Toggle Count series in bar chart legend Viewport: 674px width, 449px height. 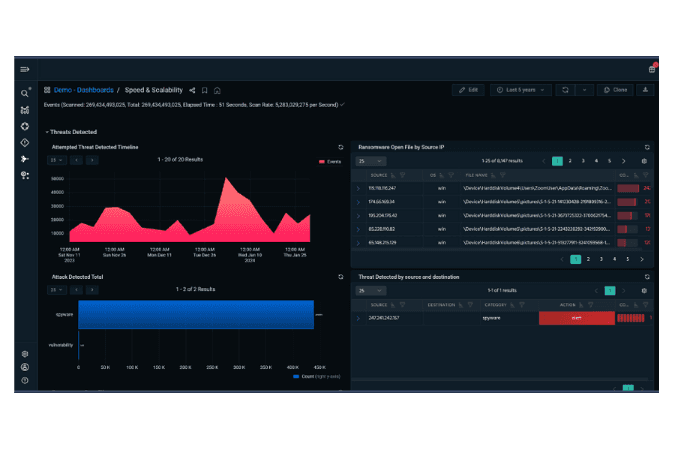316,376
